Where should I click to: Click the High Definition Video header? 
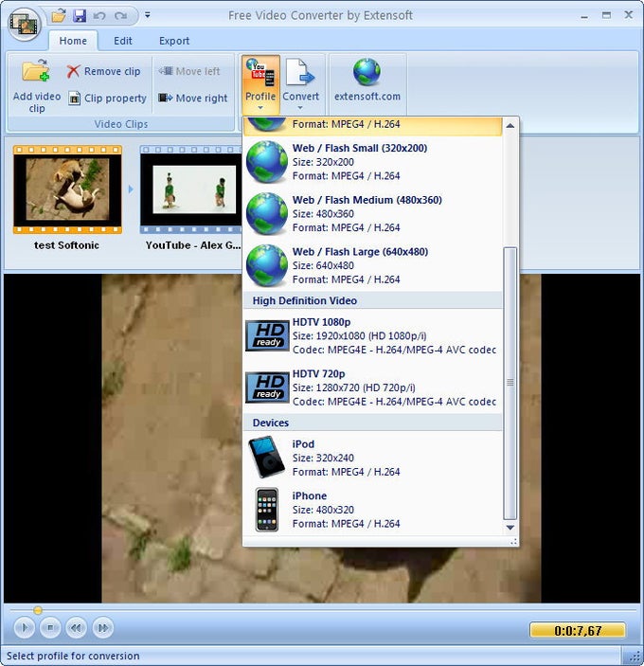click(x=373, y=300)
